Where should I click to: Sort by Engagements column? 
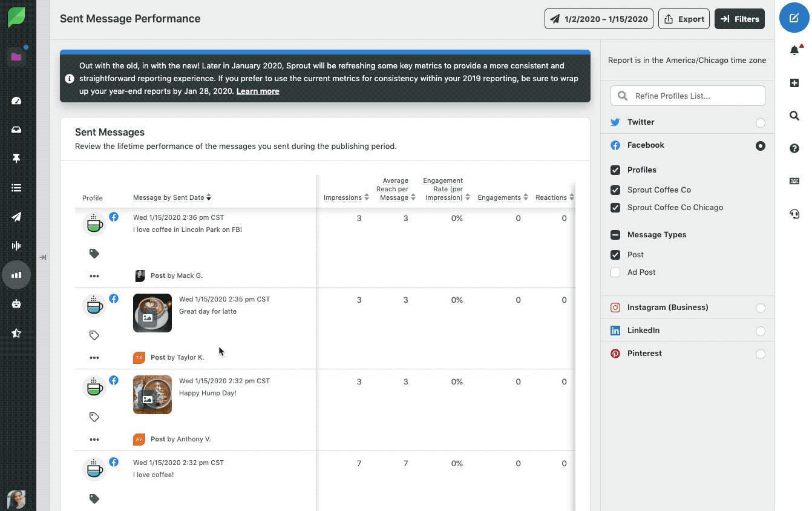click(x=503, y=197)
